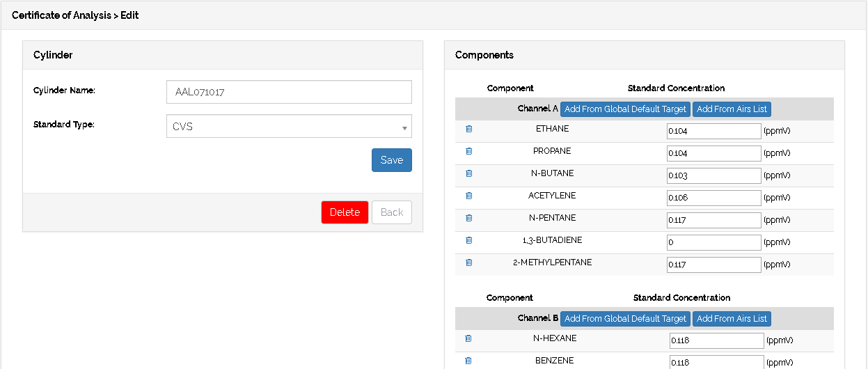Click the red Delete button
Image resolution: width=868 pixels, height=369 pixels.
(x=345, y=212)
